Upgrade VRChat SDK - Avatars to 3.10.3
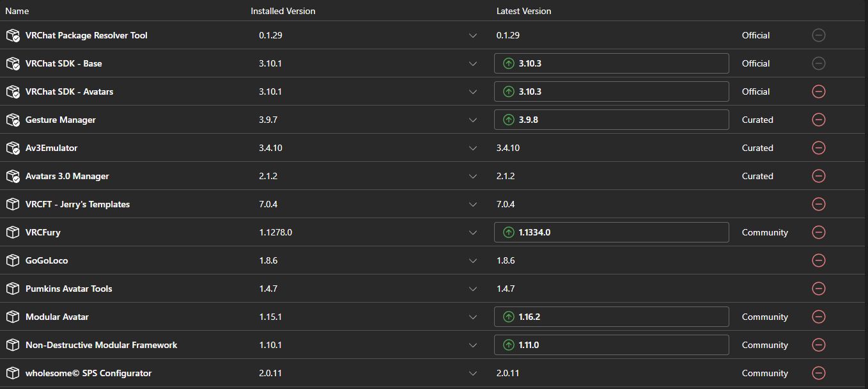 [611, 91]
